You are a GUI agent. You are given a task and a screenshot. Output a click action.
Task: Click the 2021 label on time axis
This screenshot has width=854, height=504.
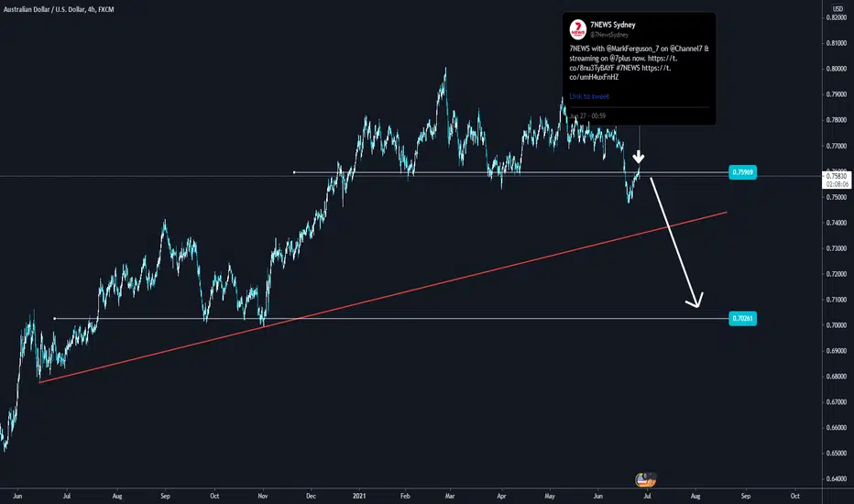point(359,496)
